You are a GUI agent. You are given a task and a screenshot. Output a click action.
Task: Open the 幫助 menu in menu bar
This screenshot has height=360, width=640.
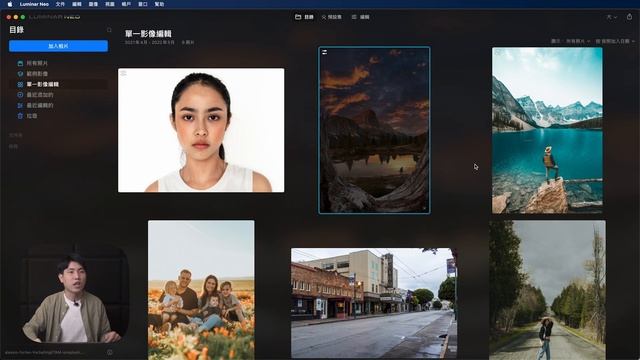point(160,4)
